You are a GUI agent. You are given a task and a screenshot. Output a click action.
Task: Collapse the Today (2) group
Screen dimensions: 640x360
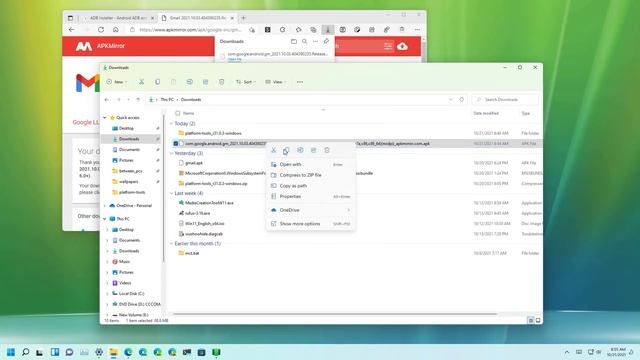171,124
